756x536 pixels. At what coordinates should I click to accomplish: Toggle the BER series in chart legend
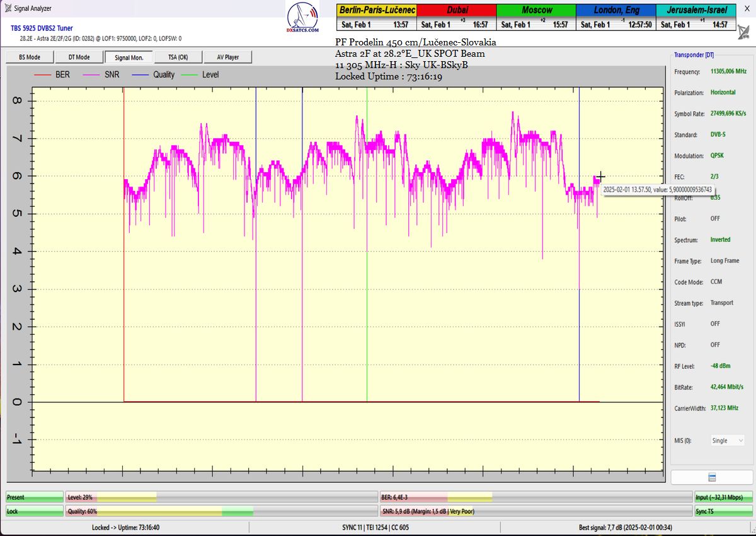coord(62,74)
